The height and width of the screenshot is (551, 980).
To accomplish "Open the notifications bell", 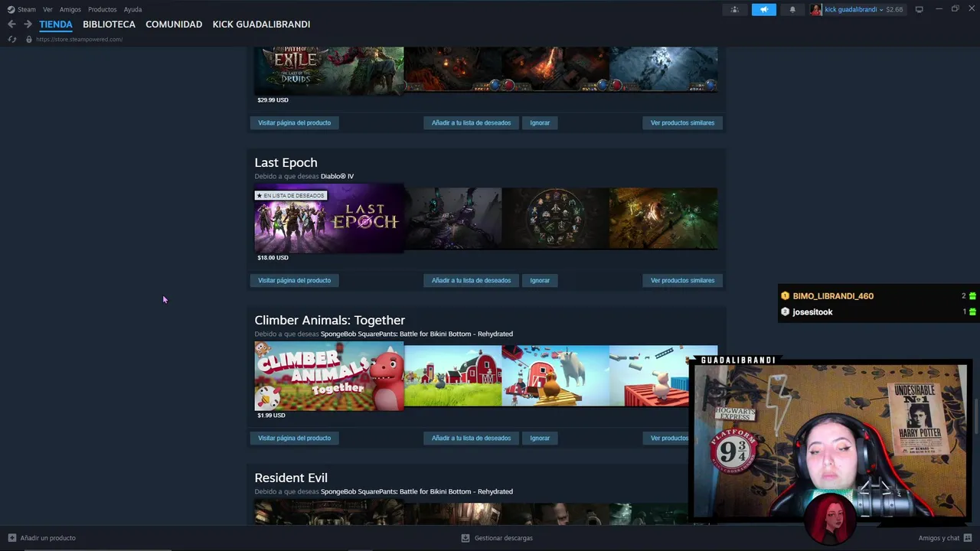I will point(792,9).
